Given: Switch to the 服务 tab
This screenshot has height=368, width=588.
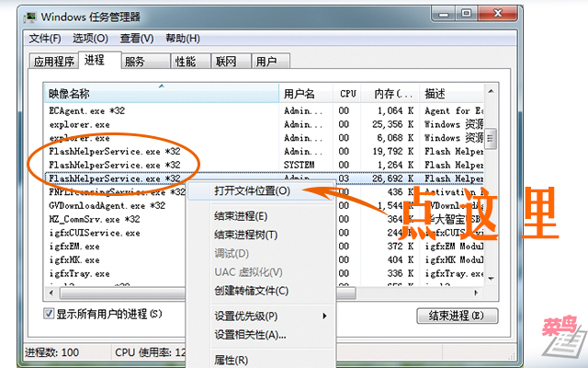Looking at the screenshot, I should point(145,62).
